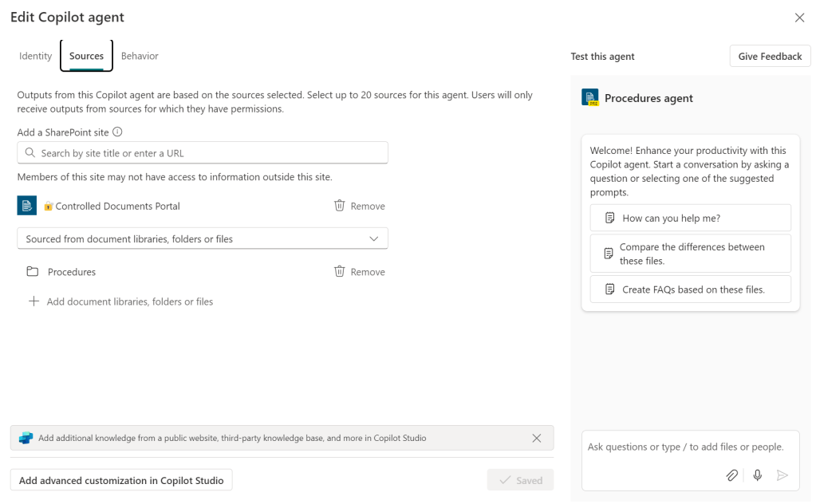Image resolution: width=816 pixels, height=504 pixels.
Task: Click the microphone icon in chat box
Action: [757, 475]
